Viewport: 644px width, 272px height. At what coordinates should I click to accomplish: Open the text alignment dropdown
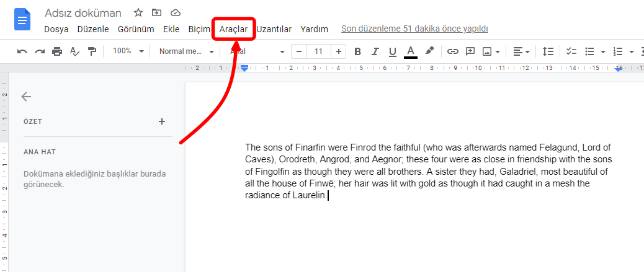click(x=521, y=51)
